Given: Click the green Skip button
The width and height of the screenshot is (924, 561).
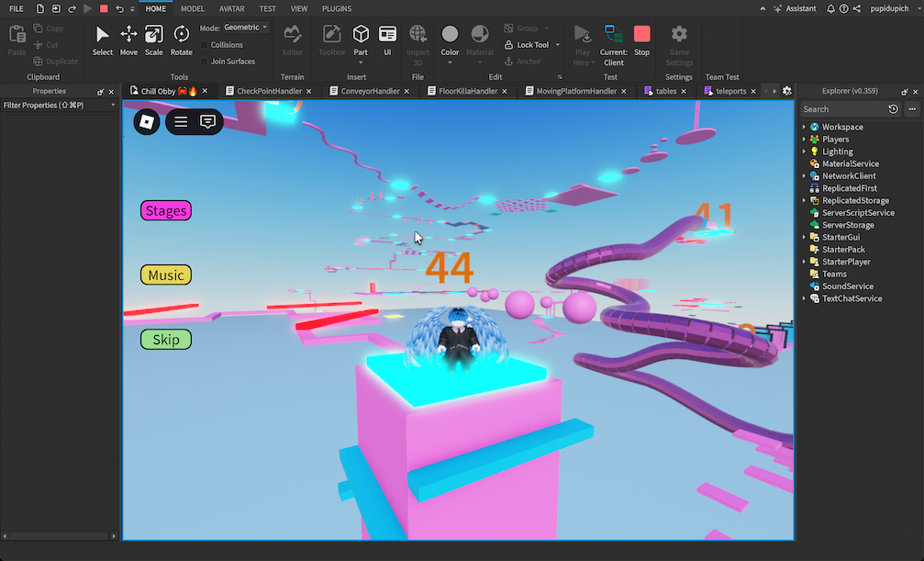Looking at the screenshot, I should [165, 339].
